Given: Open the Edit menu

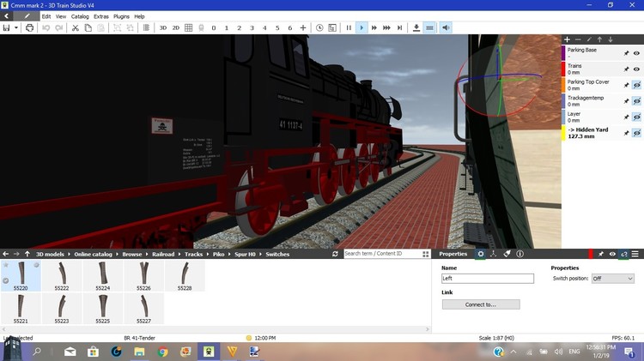Looking at the screenshot, I should pos(46,16).
